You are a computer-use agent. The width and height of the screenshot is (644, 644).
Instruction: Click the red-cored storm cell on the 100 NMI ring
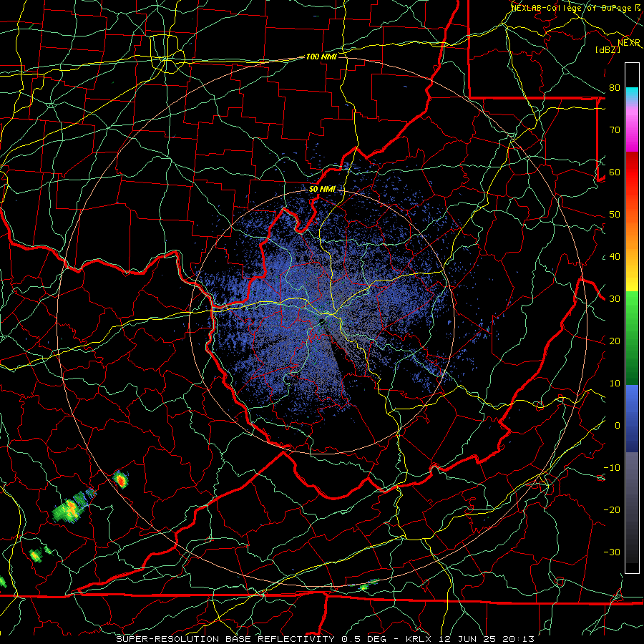click(121, 479)
